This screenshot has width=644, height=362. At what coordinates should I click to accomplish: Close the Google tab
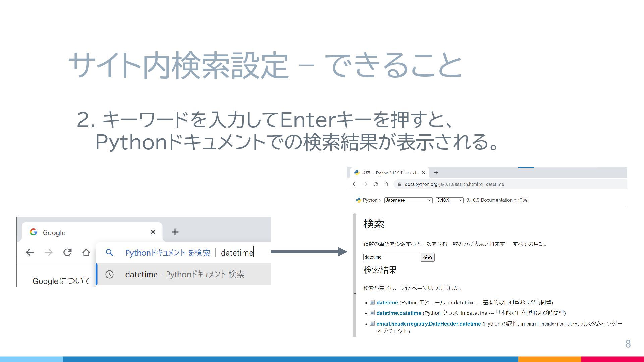153,232
